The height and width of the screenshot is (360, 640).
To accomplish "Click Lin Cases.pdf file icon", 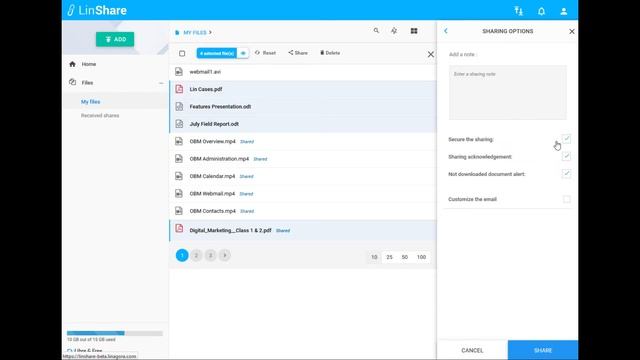I will 179,89.
